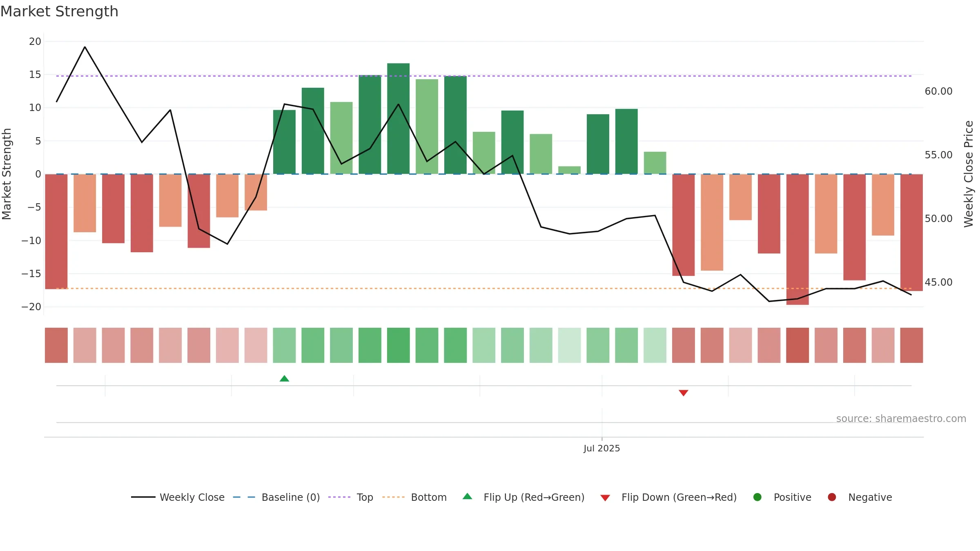Image resolution: width=980 pixels, height=551 pixels.
Task: Click the red Negative legend circle
Action: (x=832, y=497)
